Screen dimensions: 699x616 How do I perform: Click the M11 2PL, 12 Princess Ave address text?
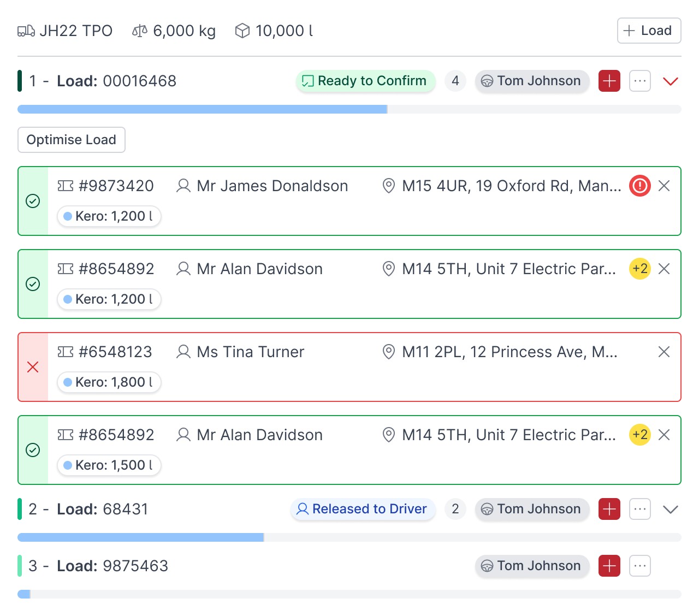(510, 352)
